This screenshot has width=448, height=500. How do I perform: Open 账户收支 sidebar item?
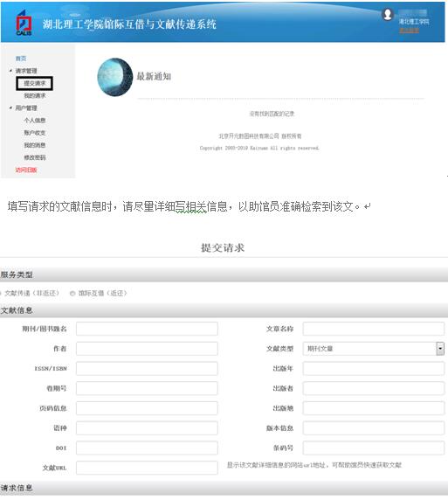tap(35, 133)
